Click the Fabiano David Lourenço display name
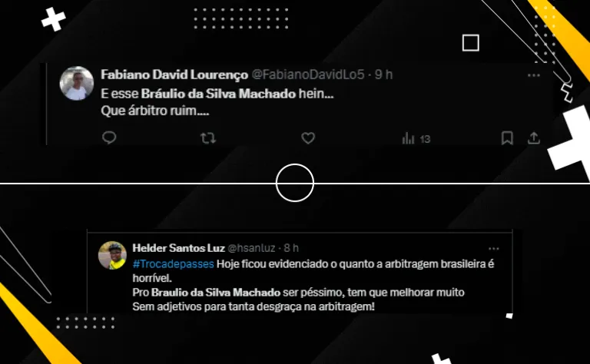The height and width of the screenshot is (364, 590). coord(174,74)
